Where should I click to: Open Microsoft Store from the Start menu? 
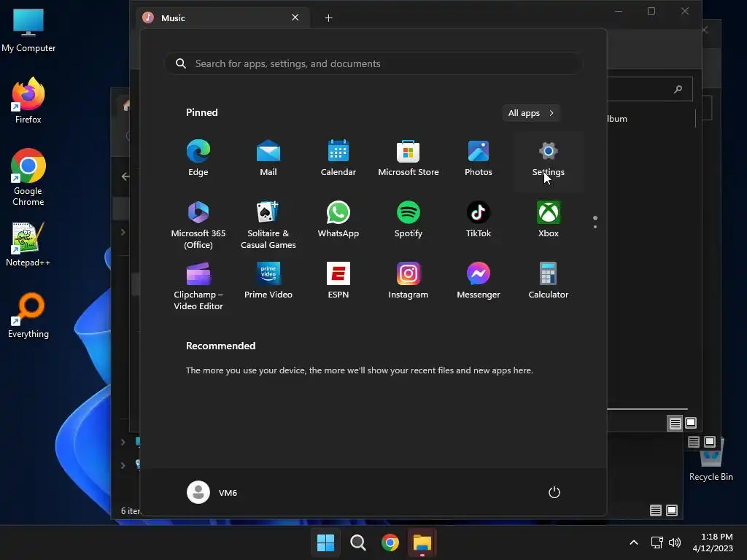pyautogui.click(x=409, y=159)
